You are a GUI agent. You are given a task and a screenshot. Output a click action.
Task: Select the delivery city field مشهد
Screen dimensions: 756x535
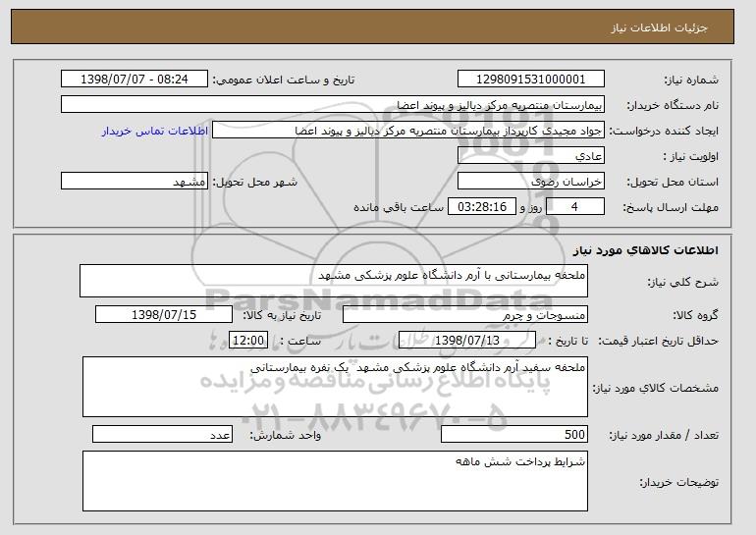click(x=135, y=182)
